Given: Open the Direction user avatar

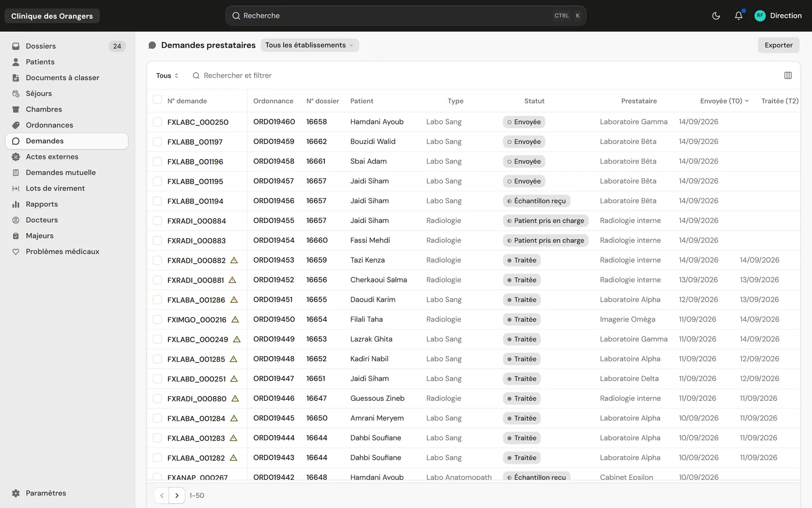Looking at the screenshot, I should tap(760, 16).
